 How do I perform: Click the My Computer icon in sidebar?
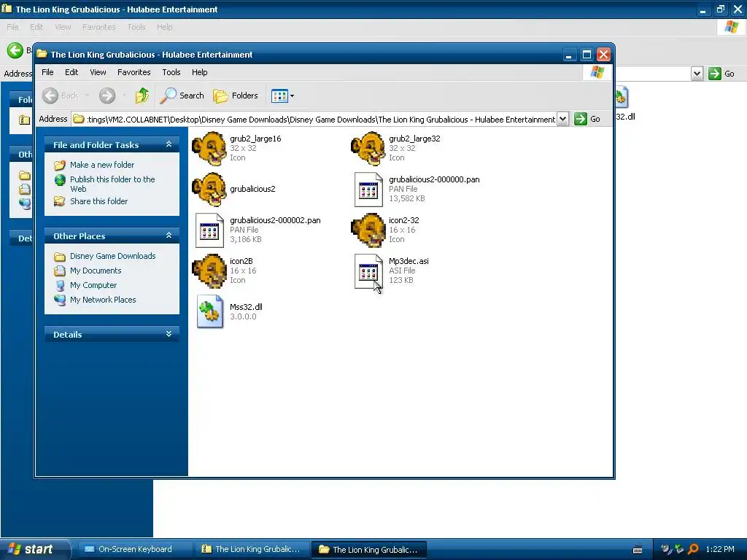pos(60,286)
